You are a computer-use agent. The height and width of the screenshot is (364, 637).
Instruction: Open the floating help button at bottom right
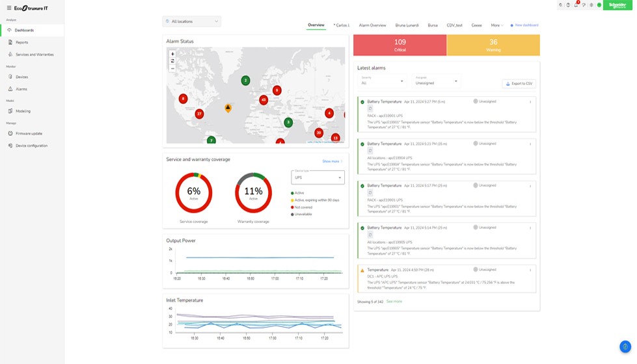tap(625, 346)
